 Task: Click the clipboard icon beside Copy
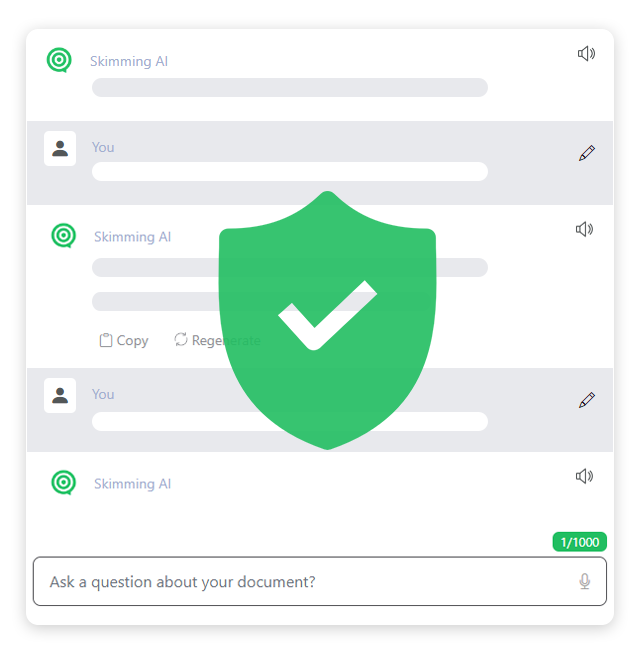point(106,340)
